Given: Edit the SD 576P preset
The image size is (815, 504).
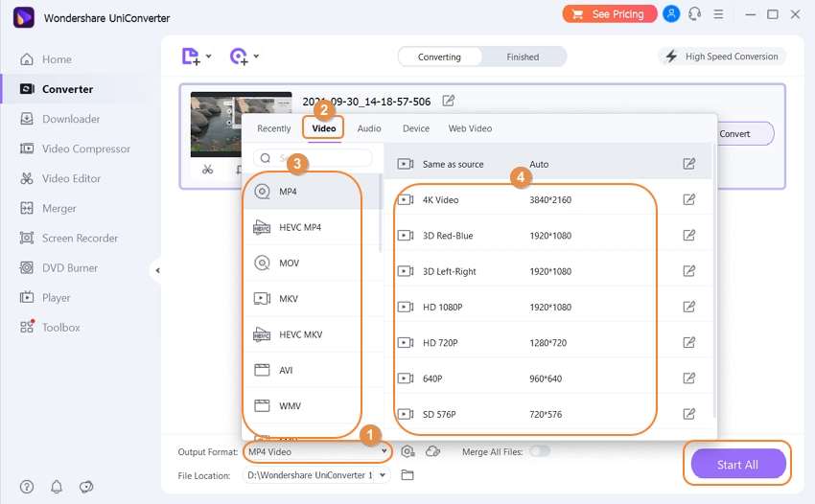Looking at the screenshot, I should tap(688, 414).
